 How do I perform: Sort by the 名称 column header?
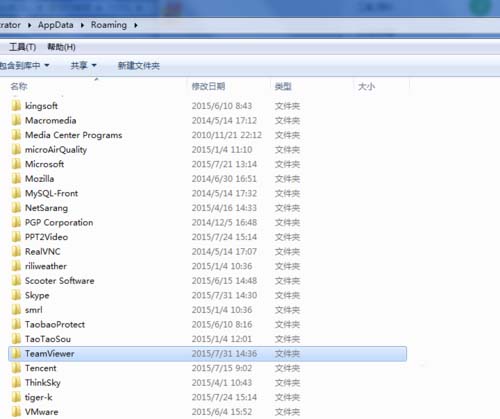19,87
